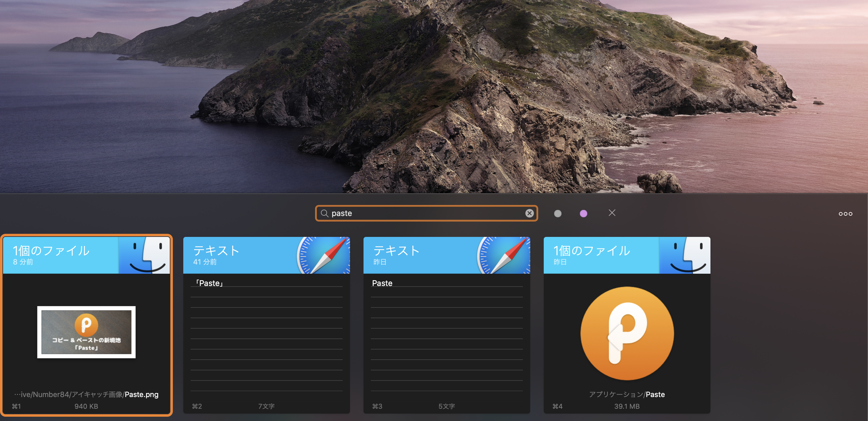Screen dimensions: 868x421
Task: Focus the search field containing 'paste'
Action: pyautogui.click(x=426, y=213)
